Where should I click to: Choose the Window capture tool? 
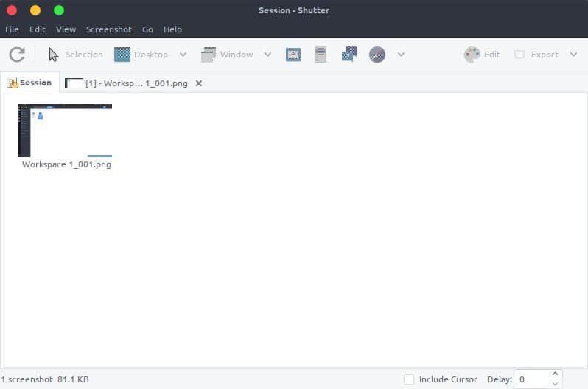coord(227,55)
